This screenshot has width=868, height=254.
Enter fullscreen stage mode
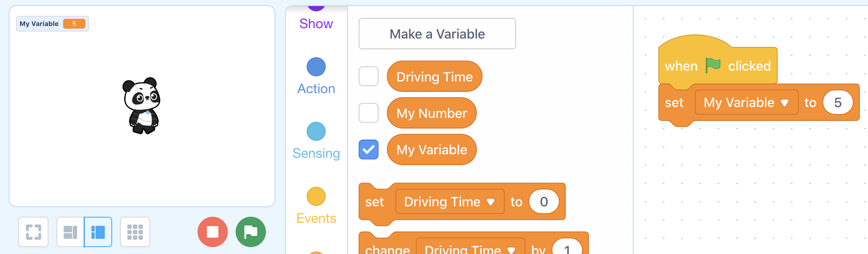33,232
